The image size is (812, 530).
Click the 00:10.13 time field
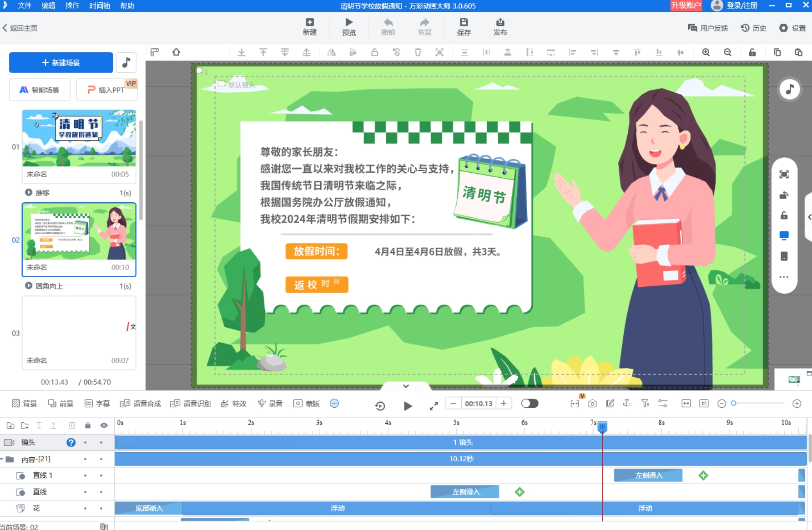point(479,403)
